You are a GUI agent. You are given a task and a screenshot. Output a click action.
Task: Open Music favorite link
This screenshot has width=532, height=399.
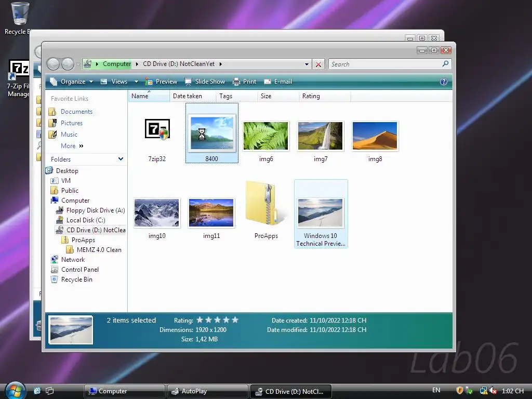pyautogui.click(x=69, y=135)
